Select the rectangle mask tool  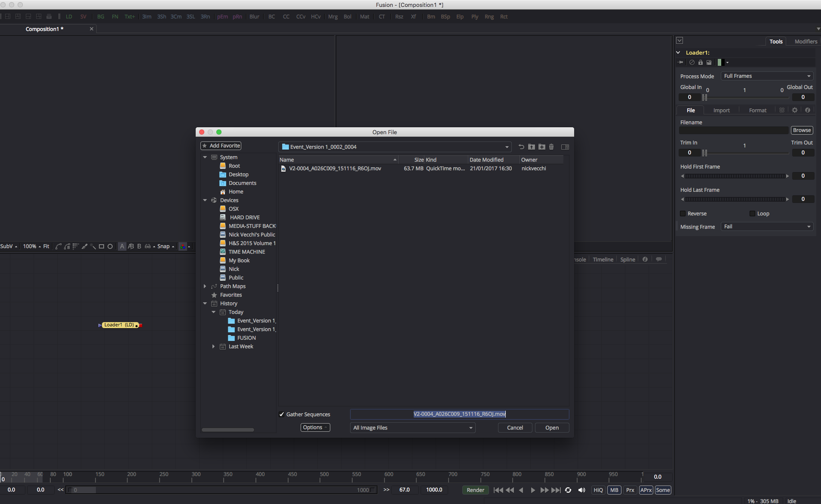(101, 246)
